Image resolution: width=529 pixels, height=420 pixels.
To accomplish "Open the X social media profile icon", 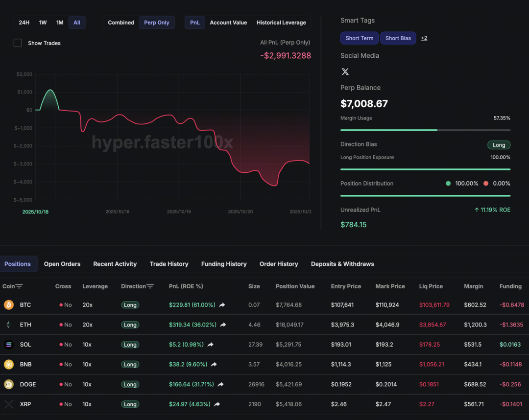I will 345,72.
